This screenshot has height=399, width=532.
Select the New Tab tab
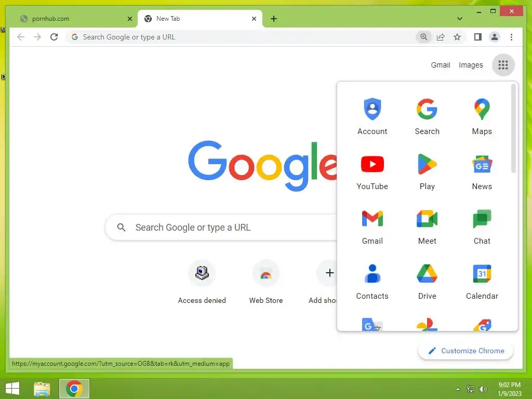pyautogui.click(x=200, y=19)
